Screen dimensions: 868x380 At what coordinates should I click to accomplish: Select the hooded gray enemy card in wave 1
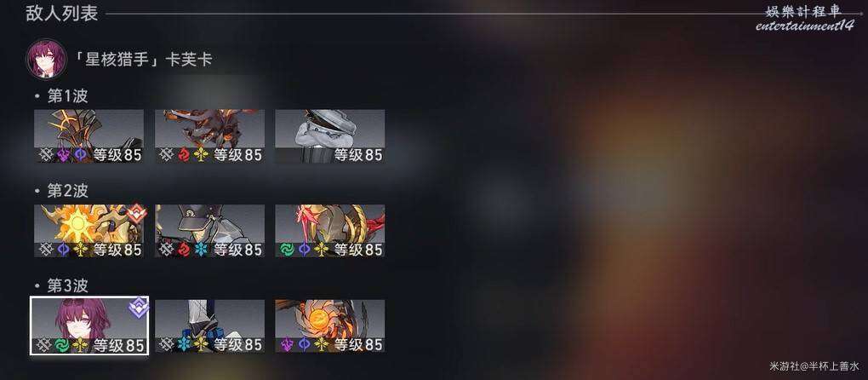point(330,136)
